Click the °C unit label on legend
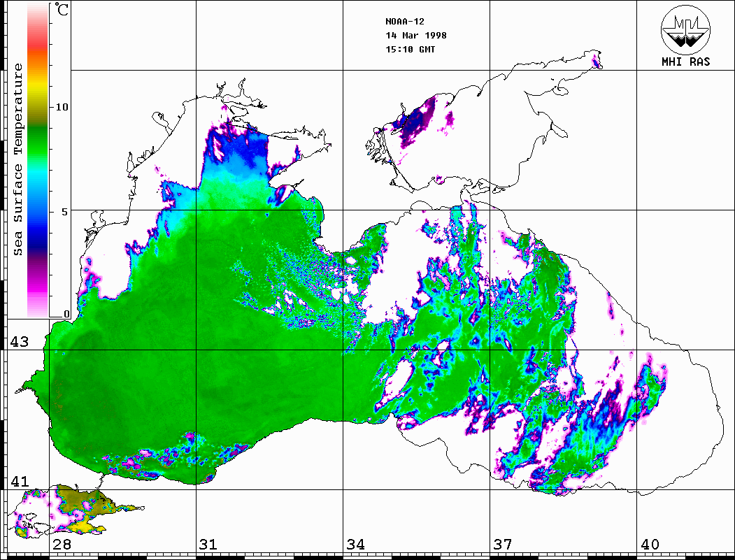The width and height of the screenshot is (735, 560). pos(62,9)
